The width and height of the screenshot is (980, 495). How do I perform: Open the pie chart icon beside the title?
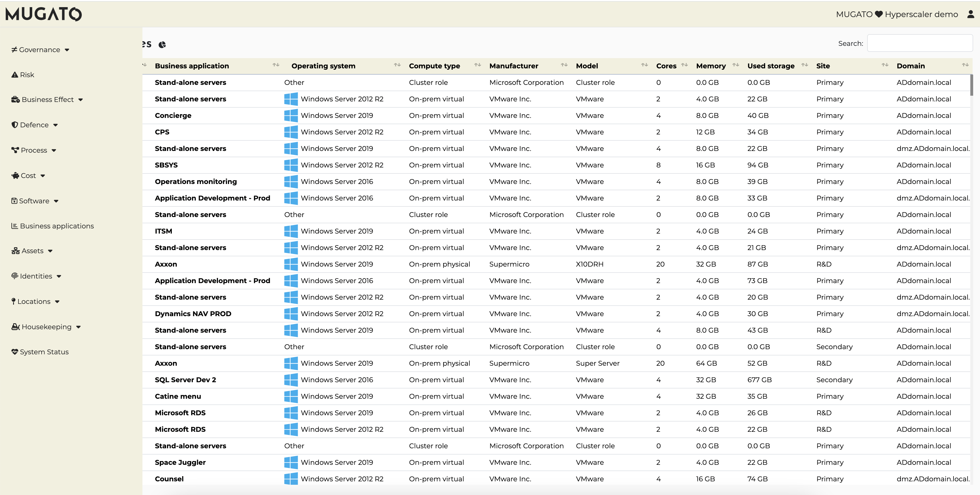[162, 44]
